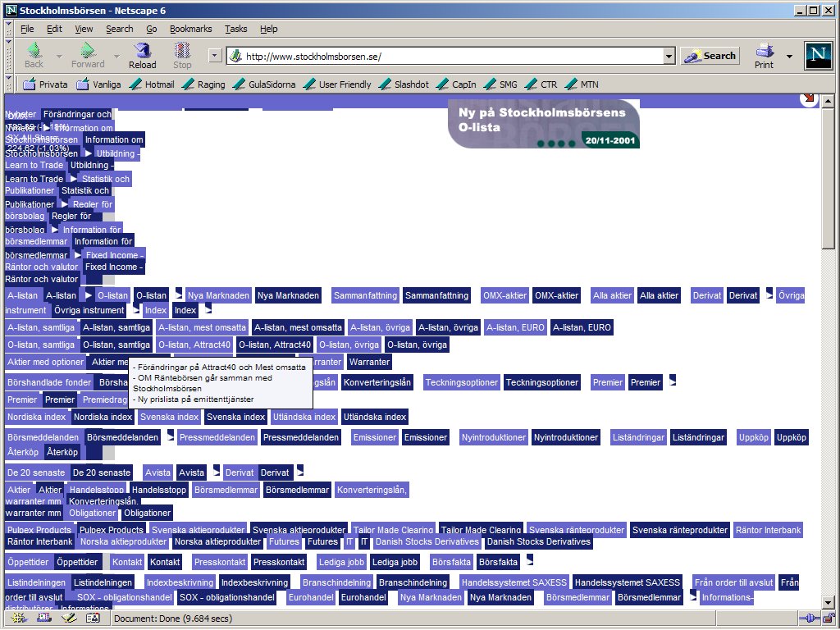Open the Address Book status bar icon

(x=93, y=619)
